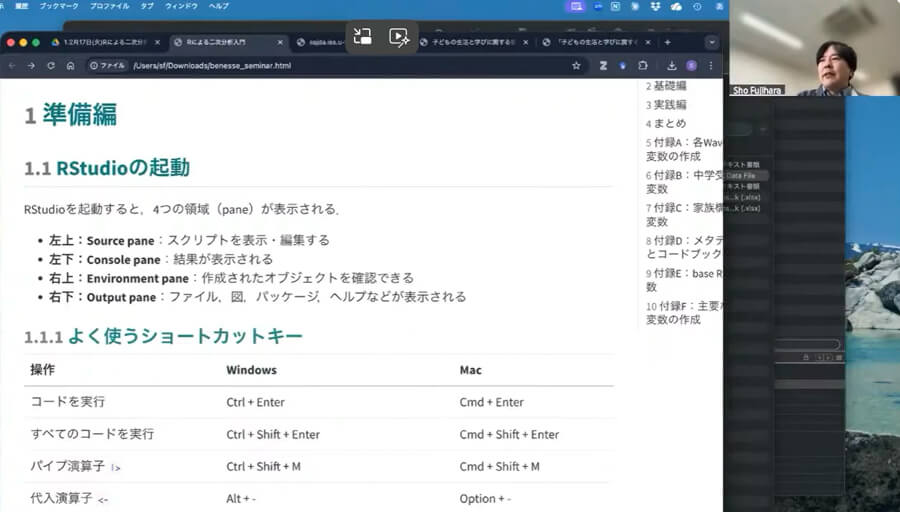Select the Data File item in dark panel

741,175
